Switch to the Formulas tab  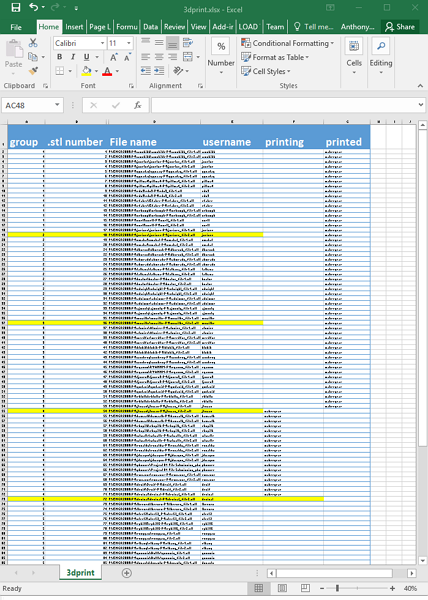click(127, 27)
